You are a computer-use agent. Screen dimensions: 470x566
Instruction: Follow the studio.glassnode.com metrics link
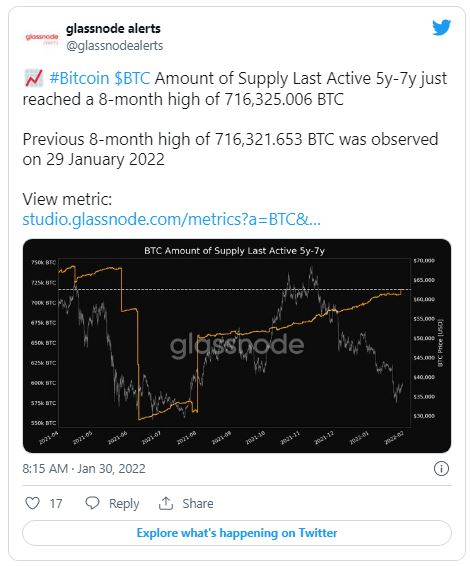[171, 219]
